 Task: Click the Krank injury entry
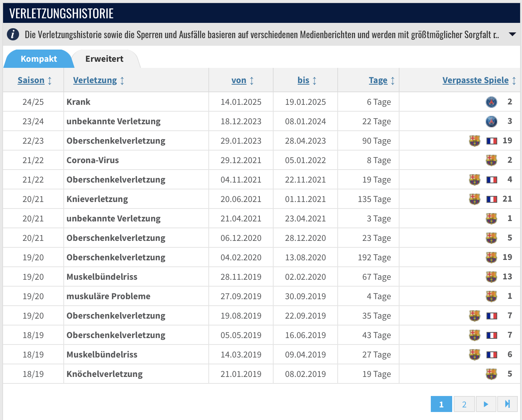pos(78,102)
